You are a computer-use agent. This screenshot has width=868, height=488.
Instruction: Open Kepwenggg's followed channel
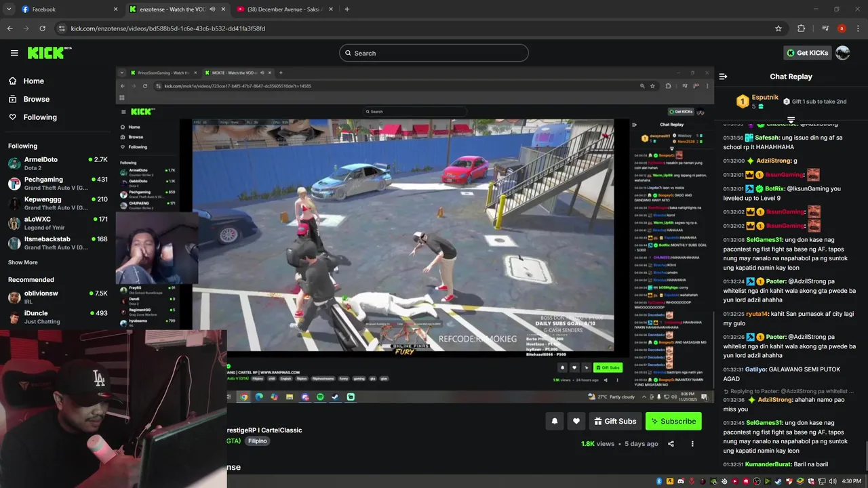coord(58,203)
